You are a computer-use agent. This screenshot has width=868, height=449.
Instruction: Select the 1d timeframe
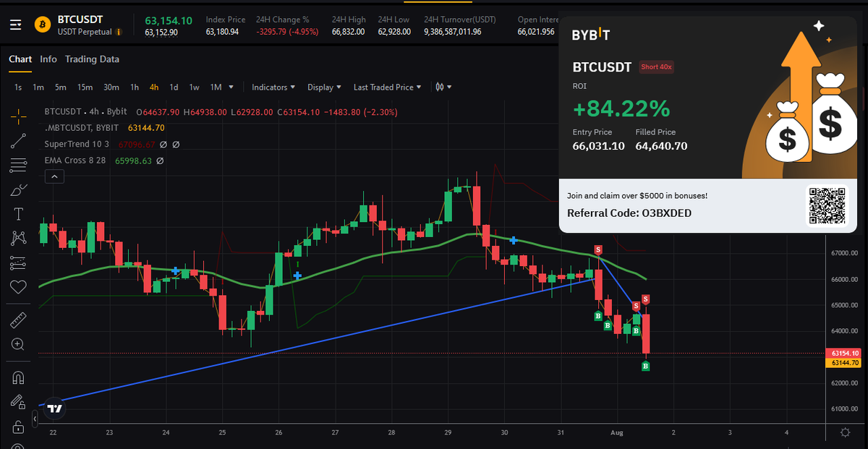tap(174, 87)
